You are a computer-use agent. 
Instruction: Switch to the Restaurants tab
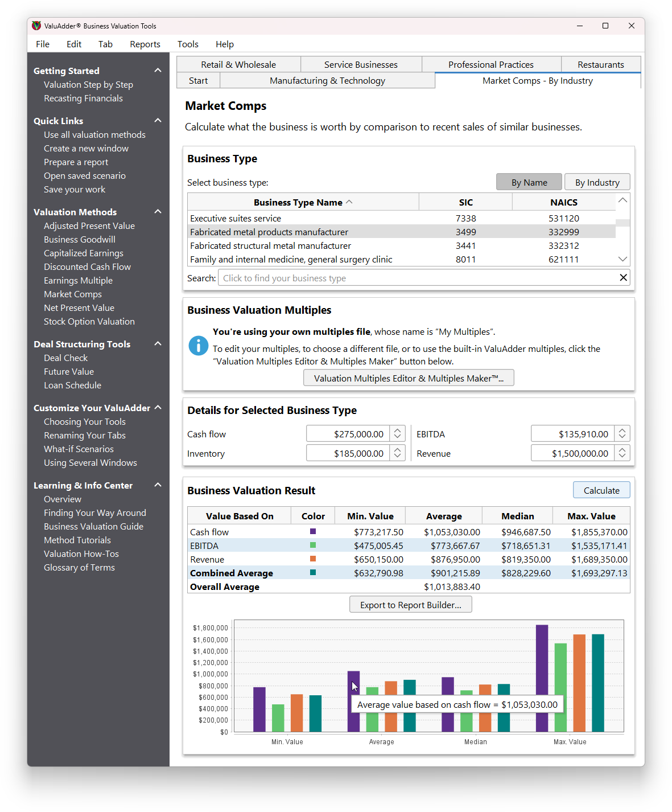(600, 64)
